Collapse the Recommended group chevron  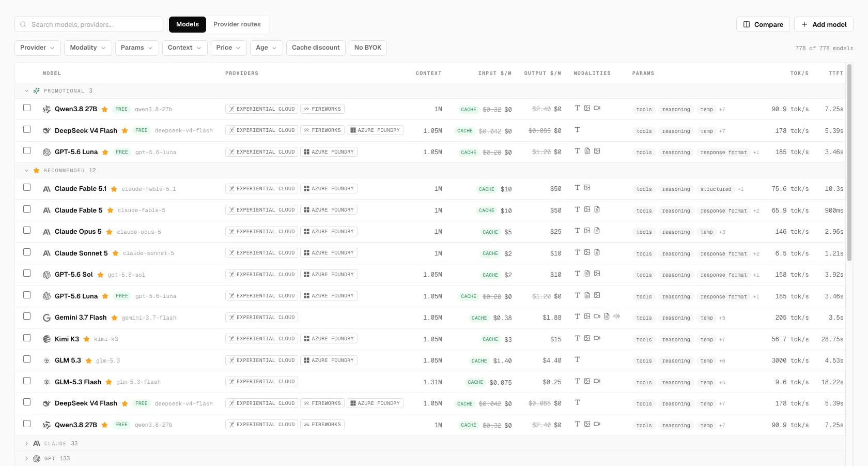pos(26,170)
